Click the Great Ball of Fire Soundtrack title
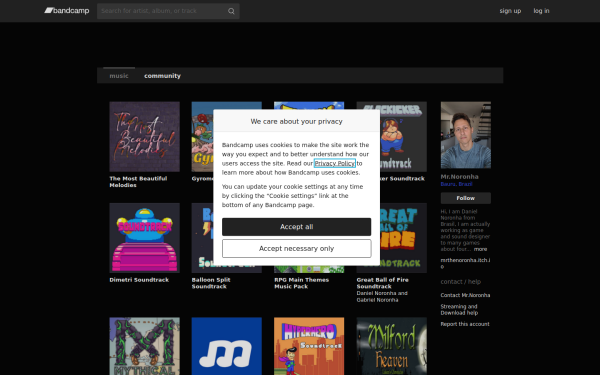Image resolution: width=600 pixels, height=375 pixels. click(x=382, y=283)
